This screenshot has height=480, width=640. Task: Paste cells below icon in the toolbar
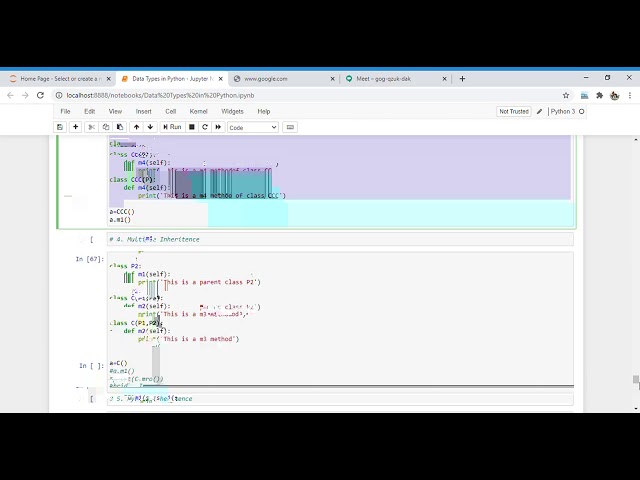[120, 127]
